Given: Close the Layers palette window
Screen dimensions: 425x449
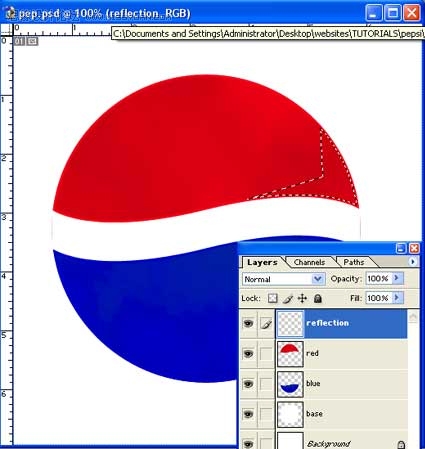Looking at the screenshot, I should pos(414,248).
